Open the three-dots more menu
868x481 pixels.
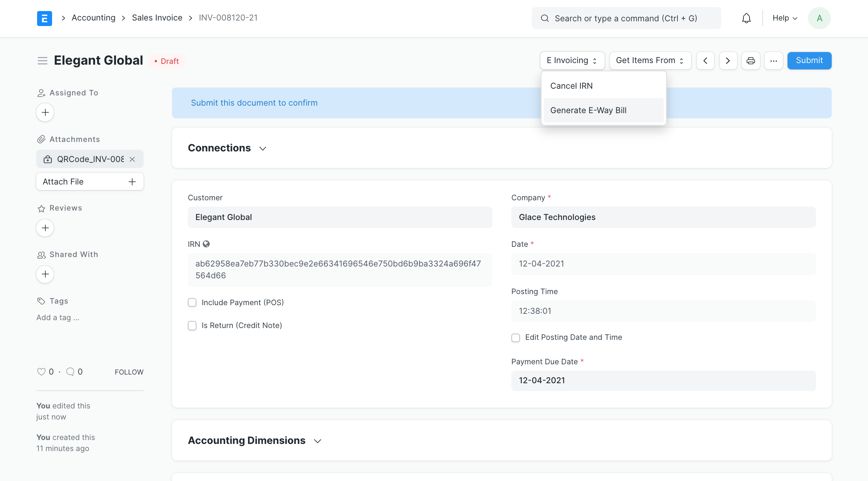point(773,61)
